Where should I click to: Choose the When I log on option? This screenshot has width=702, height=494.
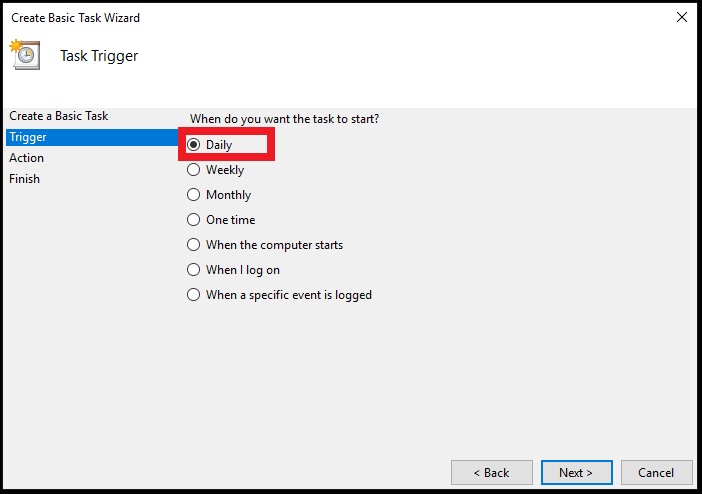[194, 270]
